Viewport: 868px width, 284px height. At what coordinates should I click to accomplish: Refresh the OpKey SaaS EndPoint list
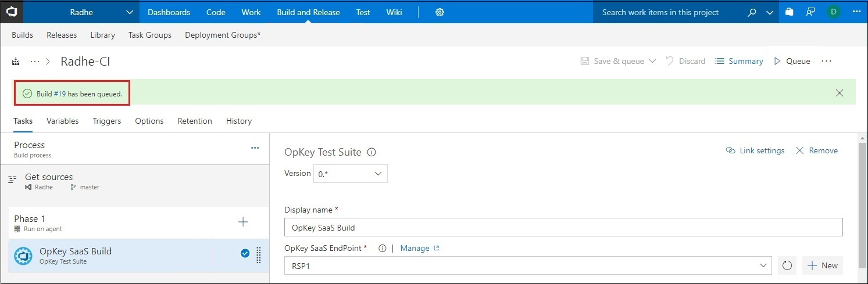click(x=787, y=265)
